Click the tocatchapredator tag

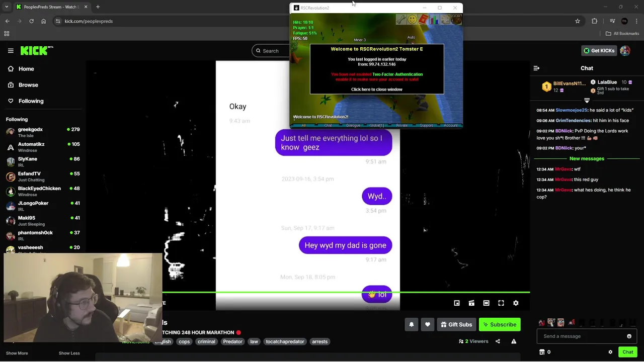coord(285,341)
